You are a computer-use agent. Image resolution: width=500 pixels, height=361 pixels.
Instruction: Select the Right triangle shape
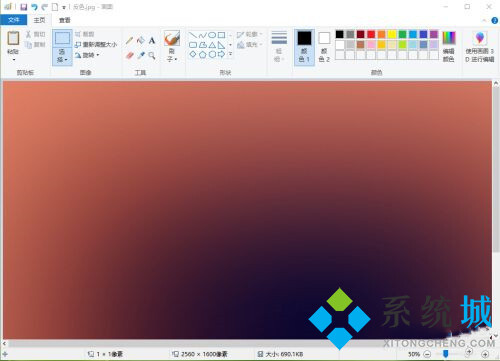coord(221,45)
